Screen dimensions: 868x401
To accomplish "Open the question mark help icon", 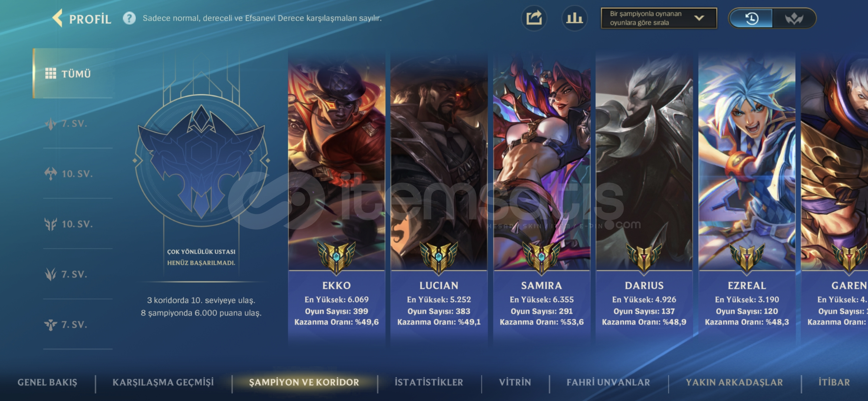I will point(129,18).
